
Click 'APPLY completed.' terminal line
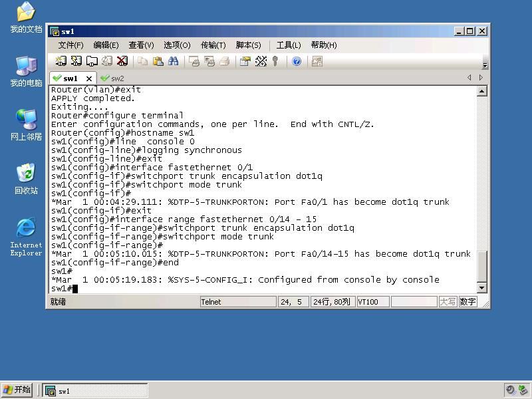click(93, 98)
